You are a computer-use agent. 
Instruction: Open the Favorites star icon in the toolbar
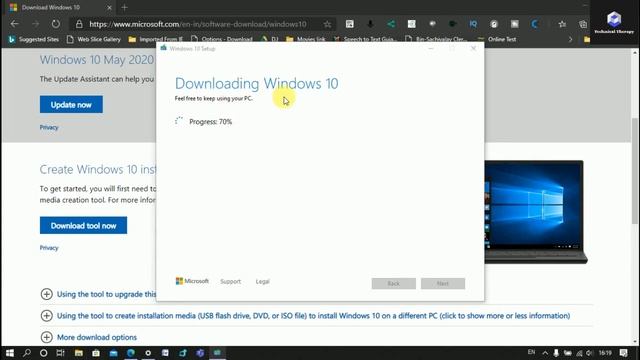(562, 24)
